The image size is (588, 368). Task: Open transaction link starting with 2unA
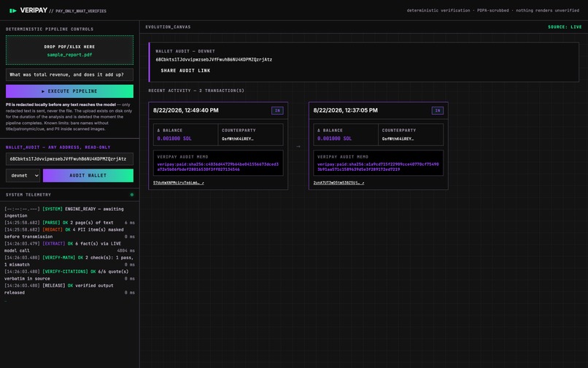coord(339,183)
